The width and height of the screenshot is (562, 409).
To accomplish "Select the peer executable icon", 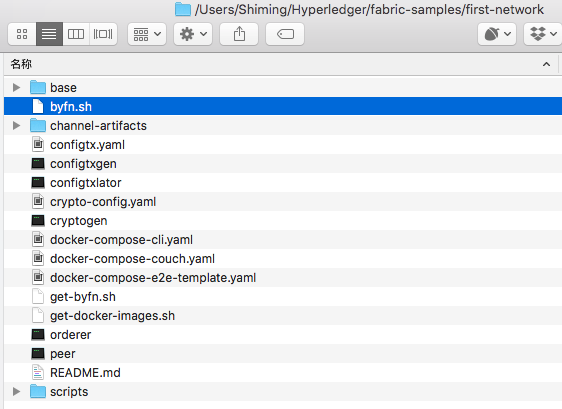I will pos(38,353).
